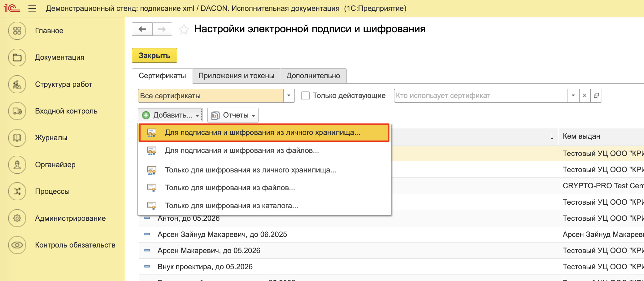
Task: Open the certificate user selection form icon
Action: tap(596, 96)
